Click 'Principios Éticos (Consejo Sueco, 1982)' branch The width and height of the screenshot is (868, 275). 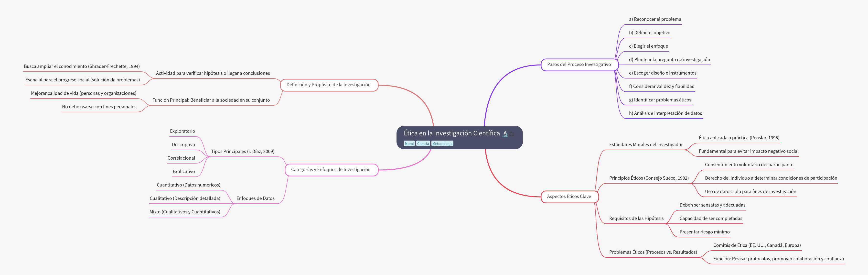click(649, 178)
